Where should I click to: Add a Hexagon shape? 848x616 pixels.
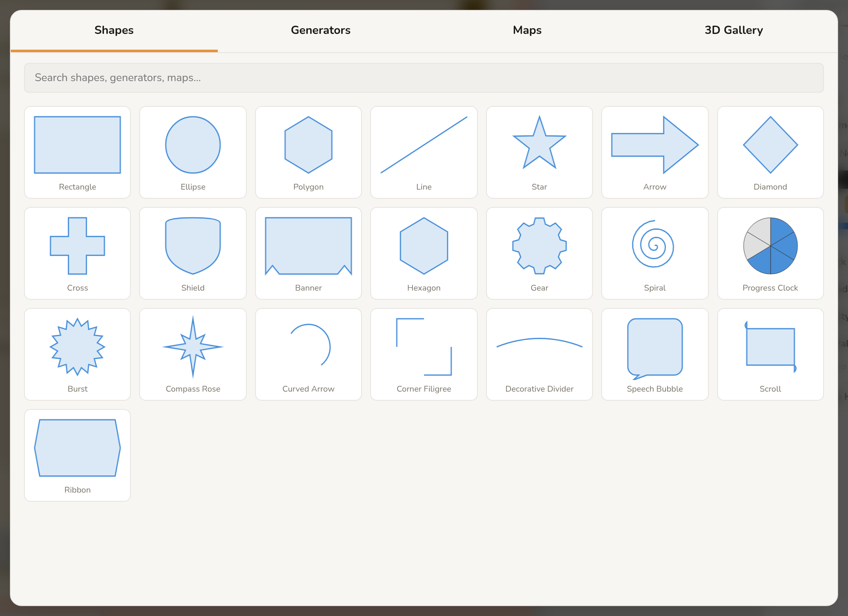click(x=424, y=253)
